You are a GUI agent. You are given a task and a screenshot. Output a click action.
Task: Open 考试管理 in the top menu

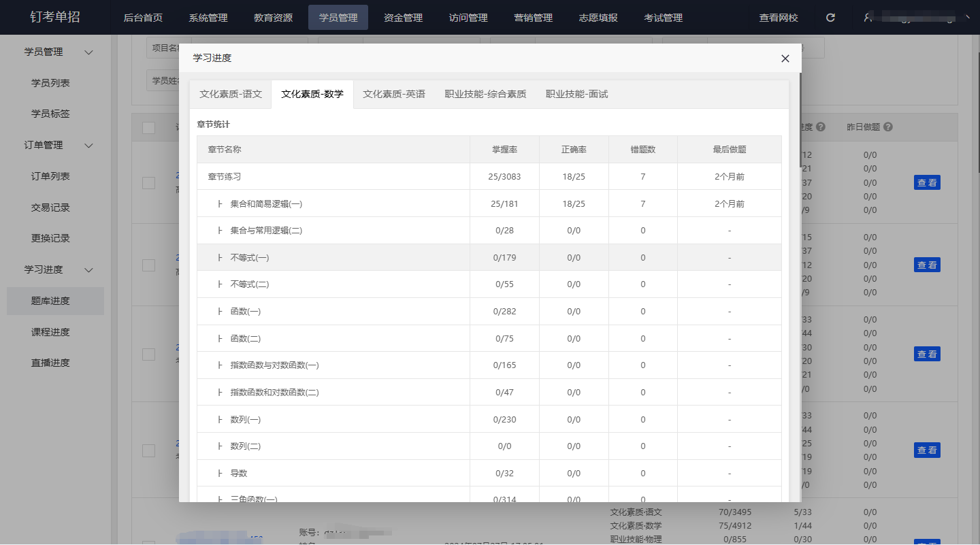point(663,18)
